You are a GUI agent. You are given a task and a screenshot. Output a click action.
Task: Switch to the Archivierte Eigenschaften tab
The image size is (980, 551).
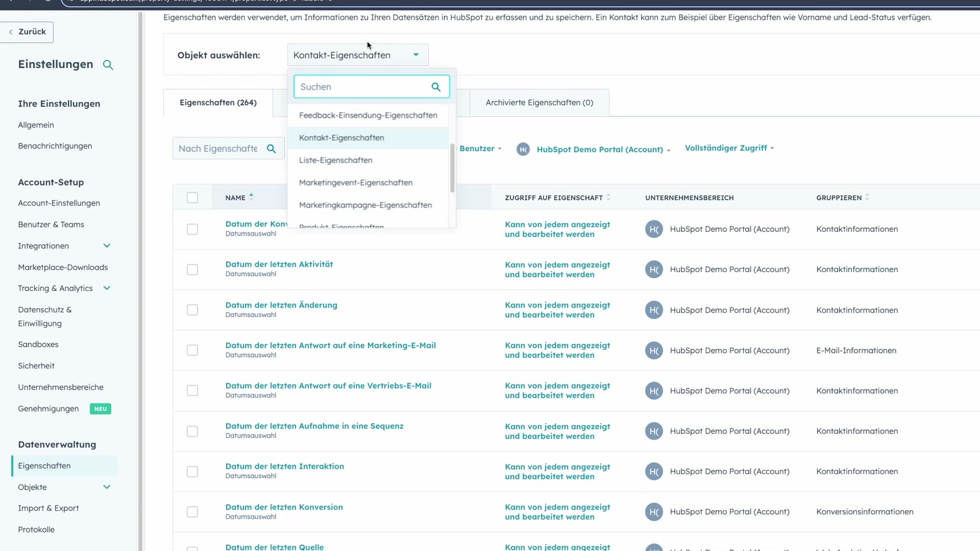point(539,102)
